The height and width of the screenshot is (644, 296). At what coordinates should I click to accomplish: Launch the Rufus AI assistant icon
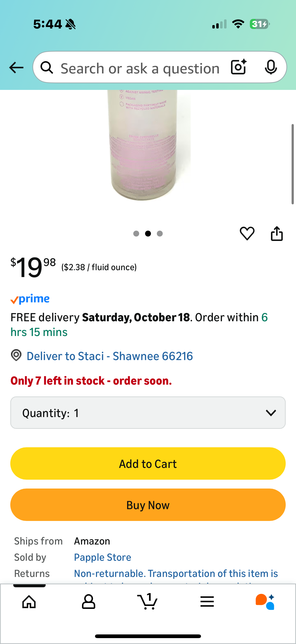click(265, 602)
